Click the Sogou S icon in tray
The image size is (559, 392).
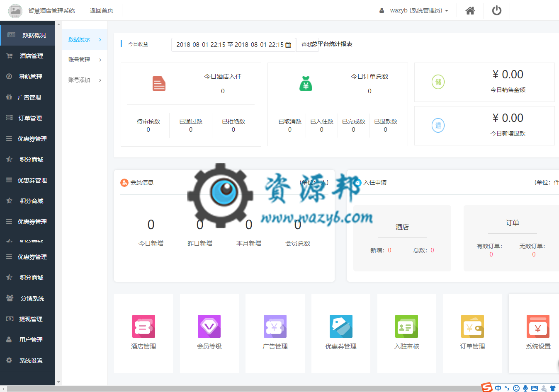click(x=487, y=387)
